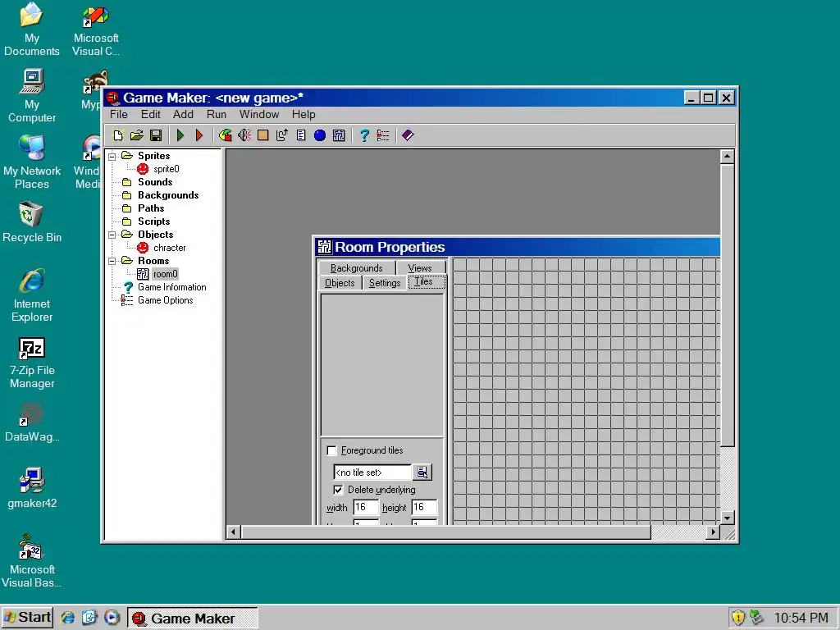Screen dimensions: 840x630
Task: Open the Window menu
Action: [258, 114]
